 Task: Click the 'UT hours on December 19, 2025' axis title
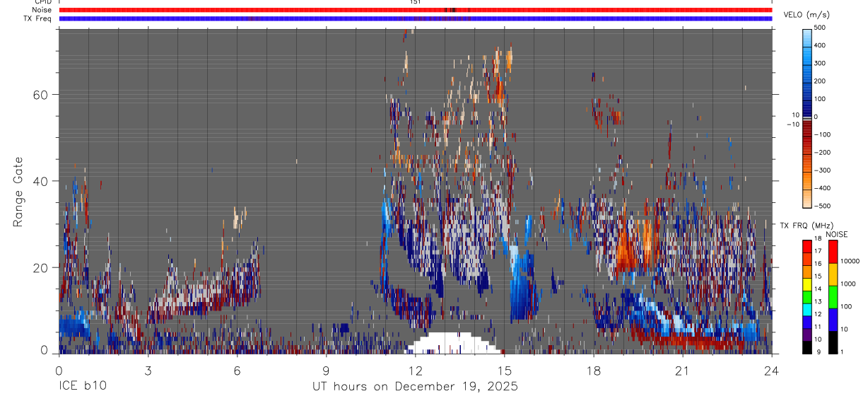coord(415,387)
